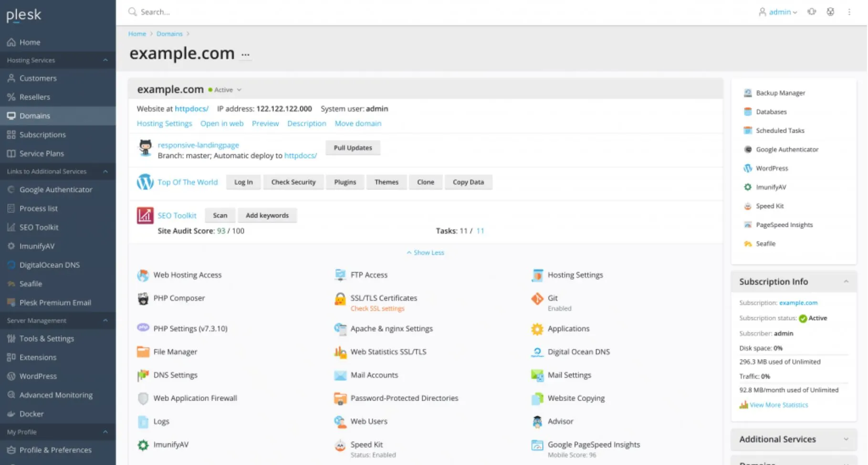Click the Open in web link
This screenshot has width=868, height=465.
point(222,124)
